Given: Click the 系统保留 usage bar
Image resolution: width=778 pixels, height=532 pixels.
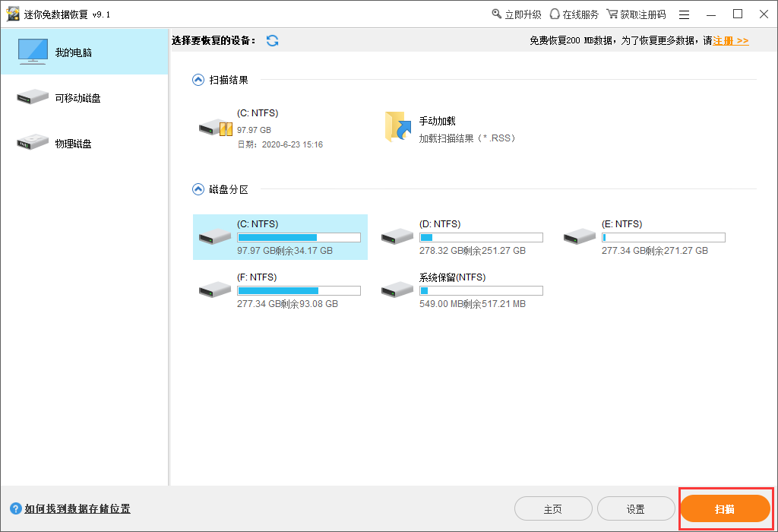Looking at the screenshot, I should pos(481,291).
